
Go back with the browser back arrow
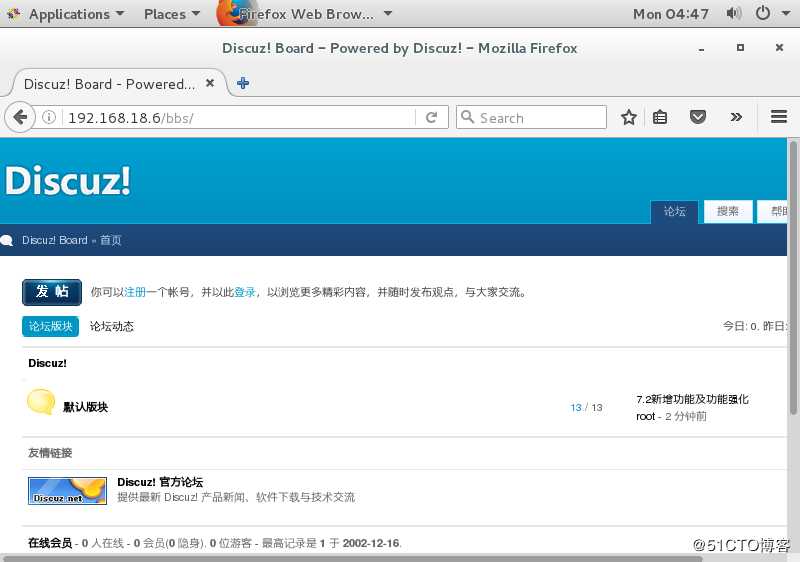pos(20,118)
